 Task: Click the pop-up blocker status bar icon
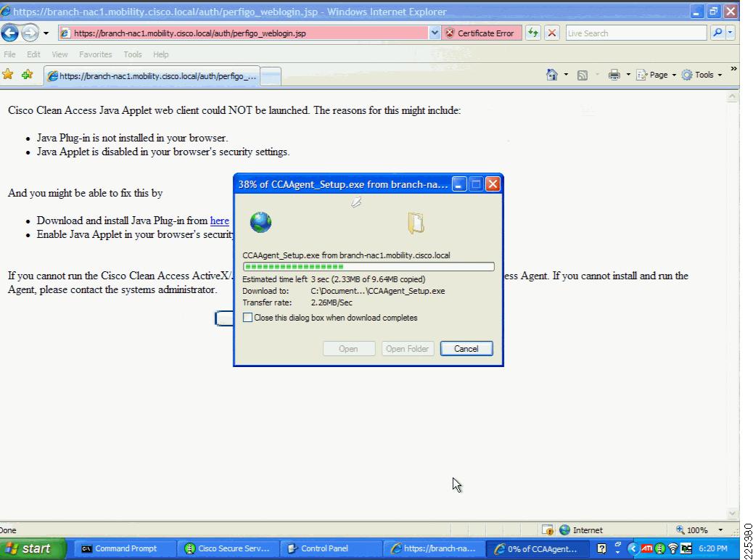[548, 530]
